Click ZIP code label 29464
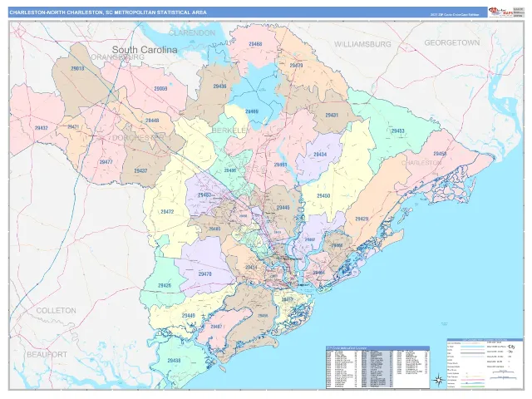 coord(318,273)
